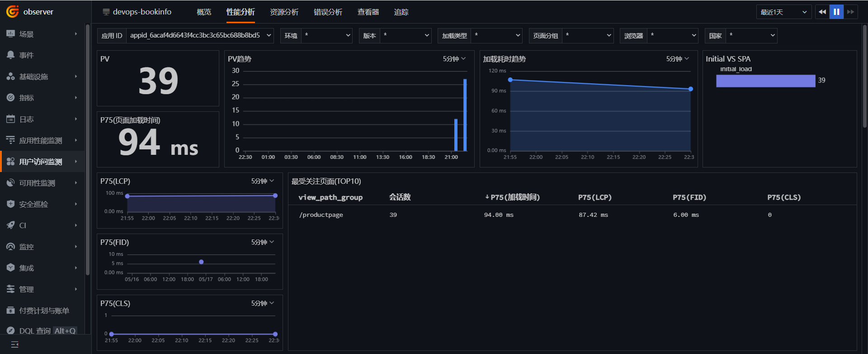The height and width of the screenshot is (354, 868).
Task: Click the 日志 sidebar icon
Action: click(x=10, y=119)
